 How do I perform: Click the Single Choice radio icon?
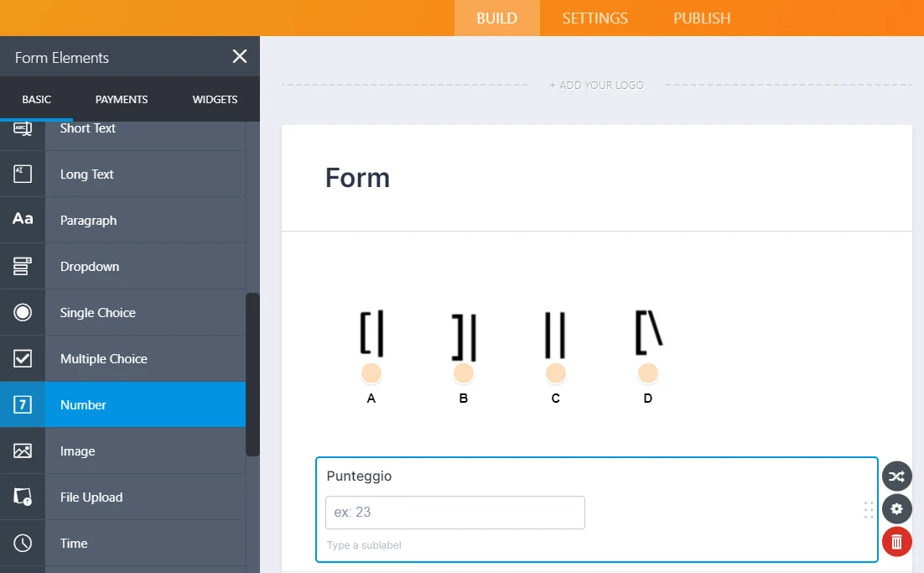pyautogui.click(x=23, y=312)
